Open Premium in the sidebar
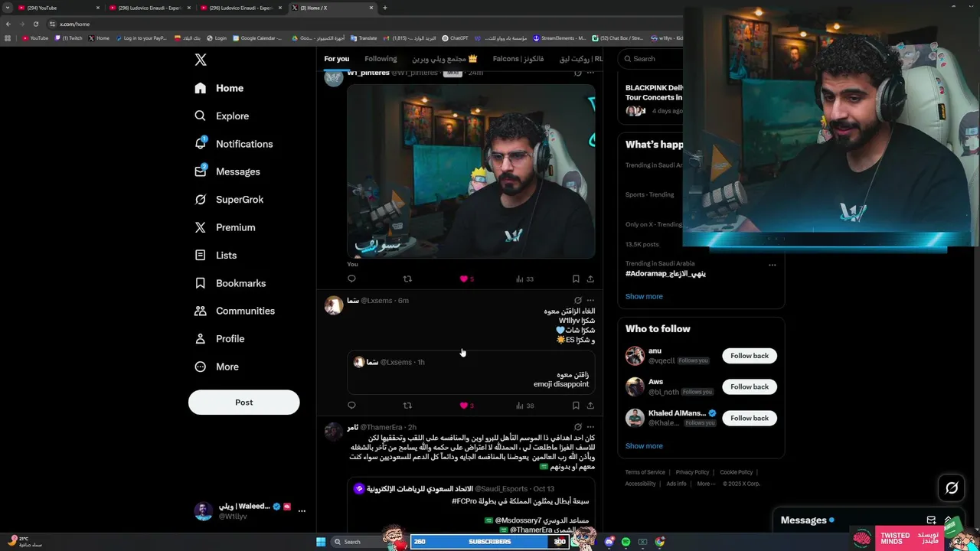The image size is (980, 551). tap(224, 227)
